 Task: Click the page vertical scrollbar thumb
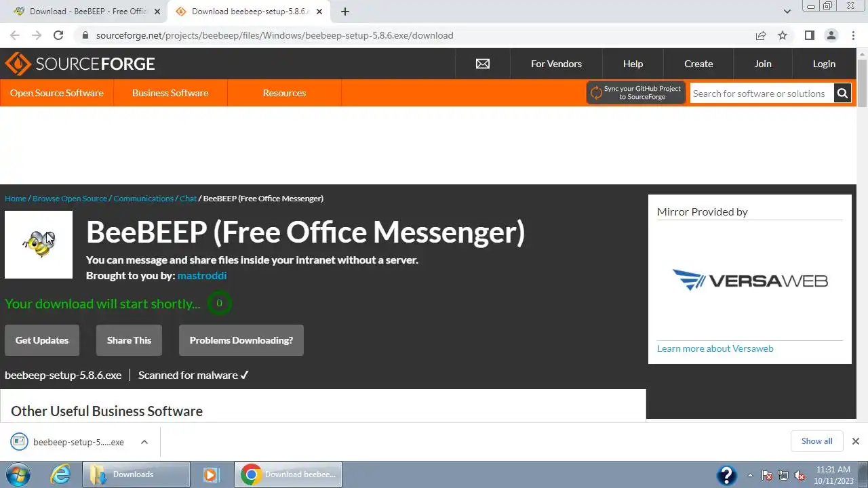pyautogui.click(x=862, y=83)
